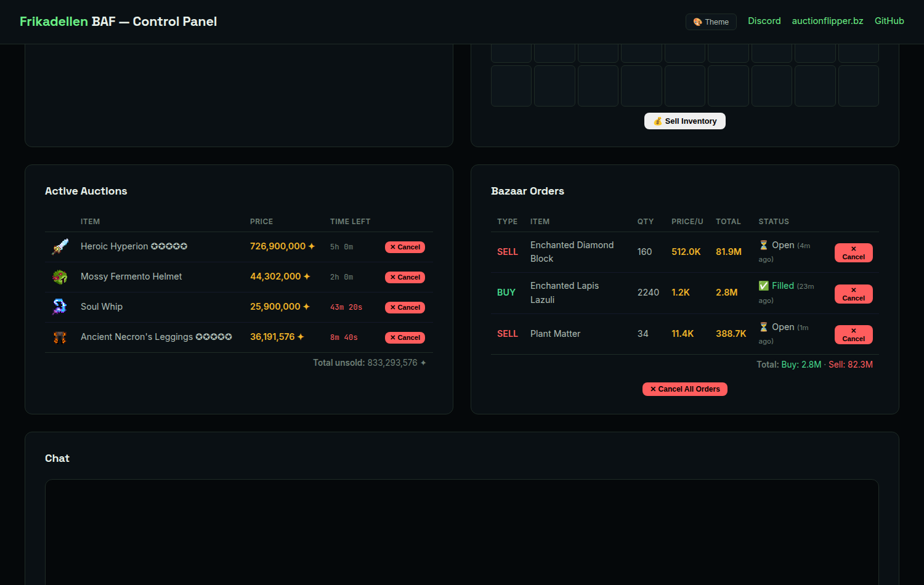Click the PRICE/U column header
Image resolution: width=924 pixels, height=585 pixels.
(687, 222)
